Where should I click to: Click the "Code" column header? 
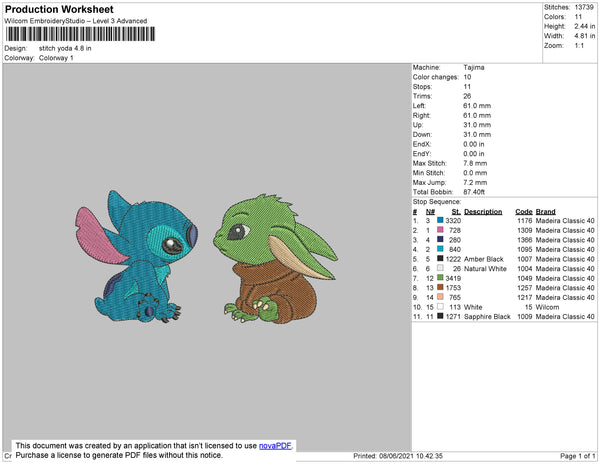[523, 212]
